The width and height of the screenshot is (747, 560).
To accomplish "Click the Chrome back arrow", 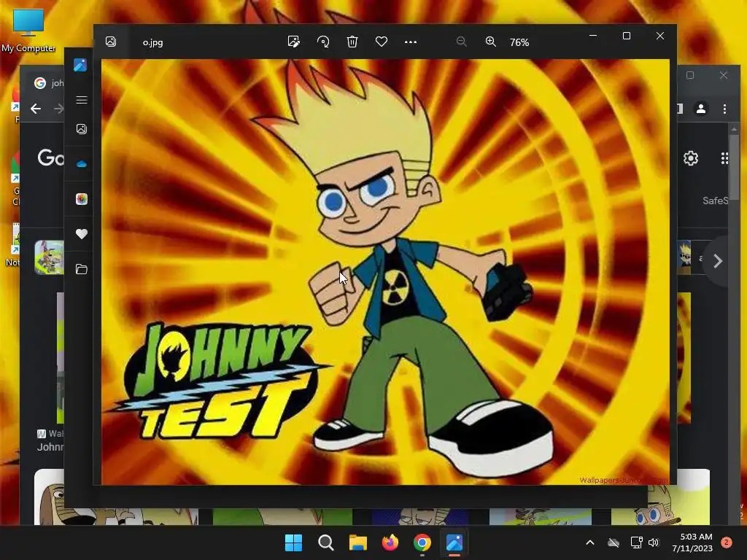I will tap(36, 109).
